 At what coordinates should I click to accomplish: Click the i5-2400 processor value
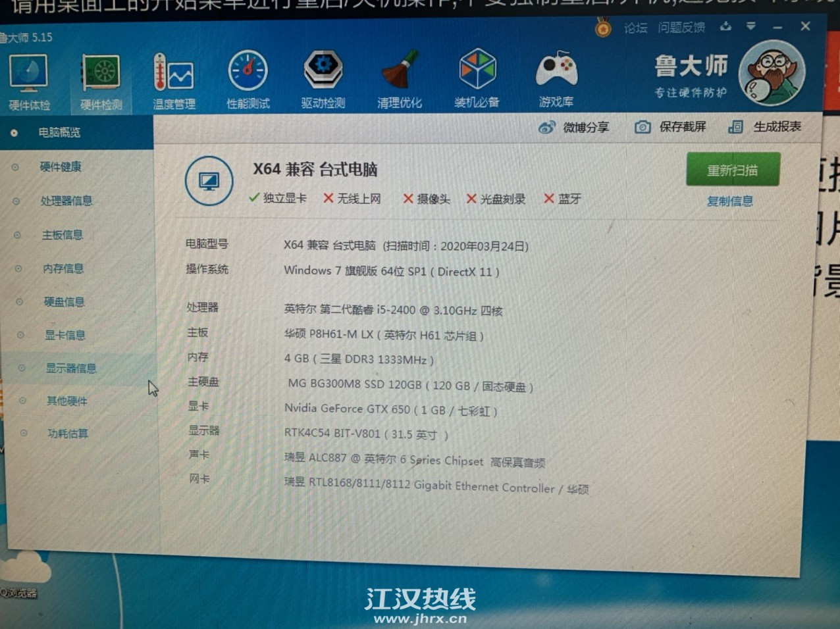[394, 310]
